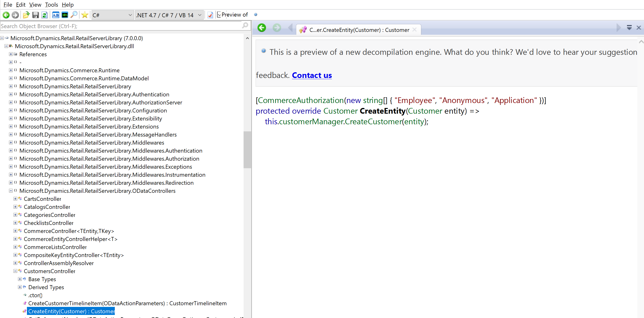Click customerManager in the method body
Image resolution: width=644 pixels, height=318 pixels.
click(311, 121)
